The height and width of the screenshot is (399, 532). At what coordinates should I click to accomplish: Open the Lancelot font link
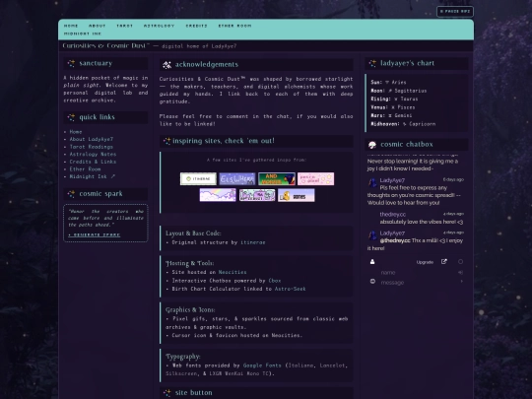tap(333, 366)
